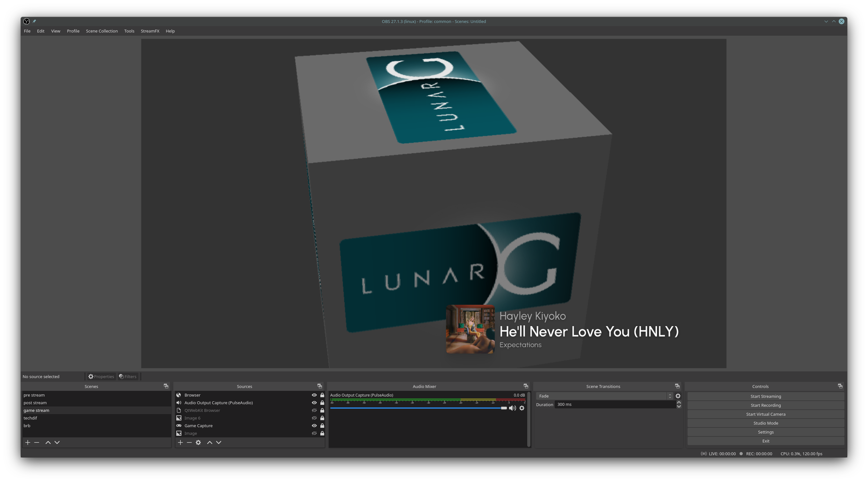Image resolution: width=868 pixels, height=482 pixels.
Task: Open the Scene Collection menu
Action: click(x=102, y=31)
